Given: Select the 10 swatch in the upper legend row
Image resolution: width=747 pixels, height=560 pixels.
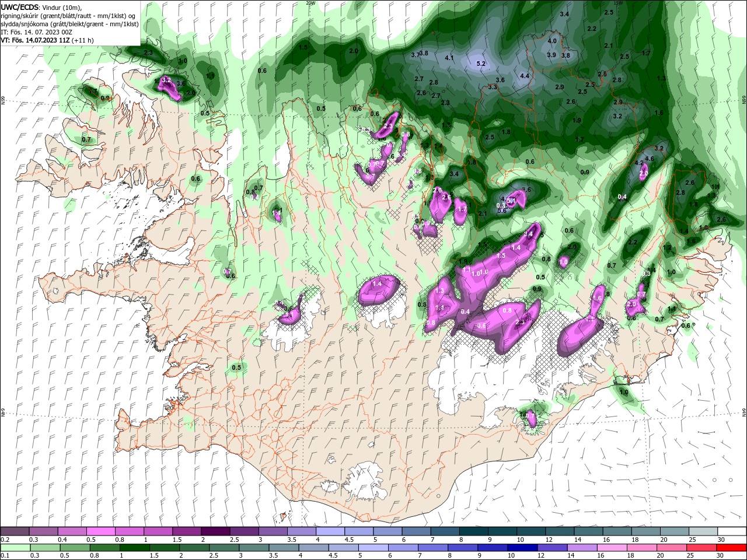Looking at the screenshot, I should (x=531, y=531).
